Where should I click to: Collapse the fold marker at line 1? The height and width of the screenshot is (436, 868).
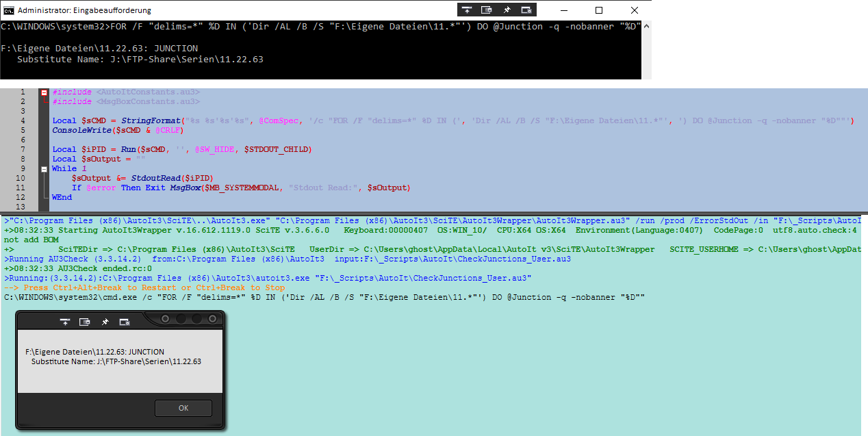[44, 92]
